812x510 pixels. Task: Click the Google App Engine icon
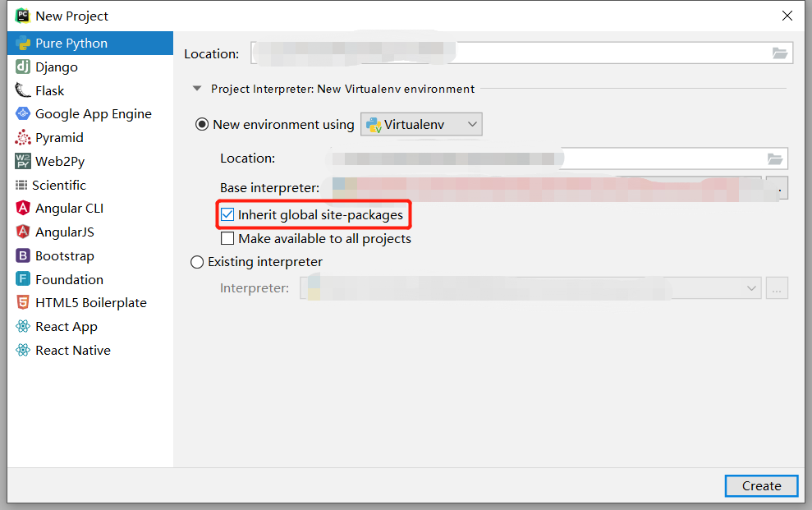[x=23, y=113]
